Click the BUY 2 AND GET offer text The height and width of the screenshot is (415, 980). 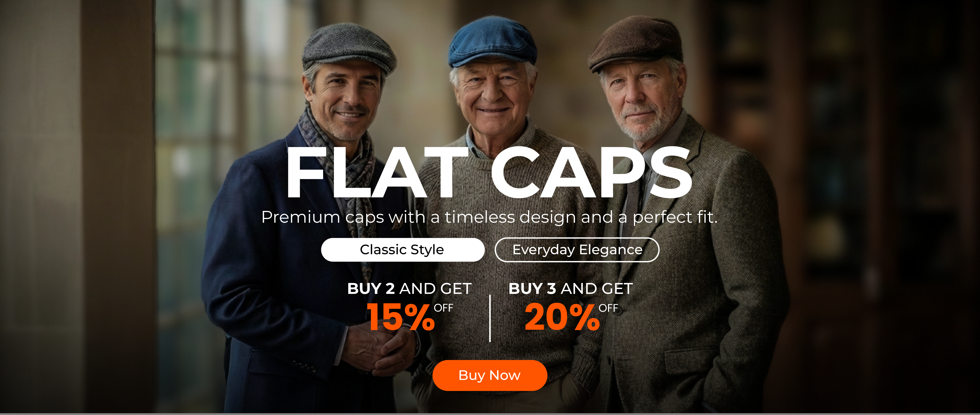click(409, 289)
